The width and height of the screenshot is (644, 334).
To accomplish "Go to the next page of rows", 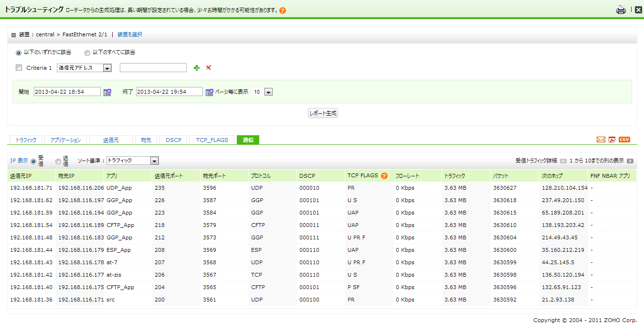I will coord(630,161).
